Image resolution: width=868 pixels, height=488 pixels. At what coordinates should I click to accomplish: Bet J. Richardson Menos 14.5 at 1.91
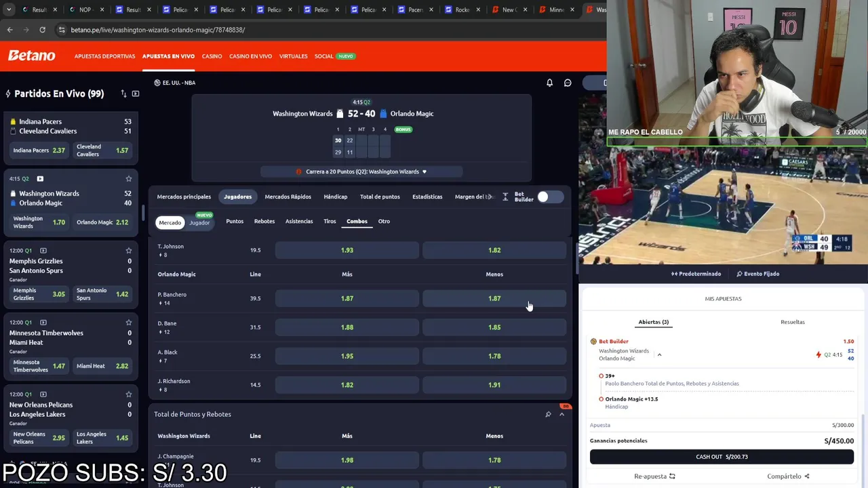[x=494, y=385]
